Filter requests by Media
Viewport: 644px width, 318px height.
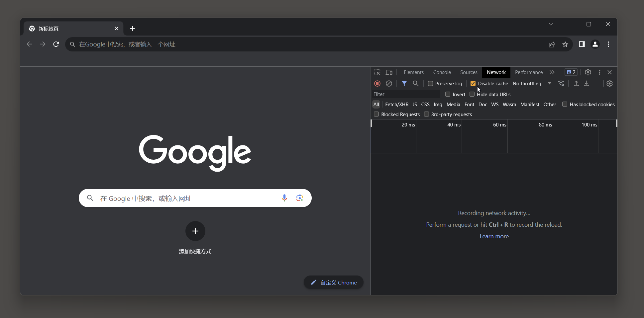pyautogui.click(x=453, y=104)
